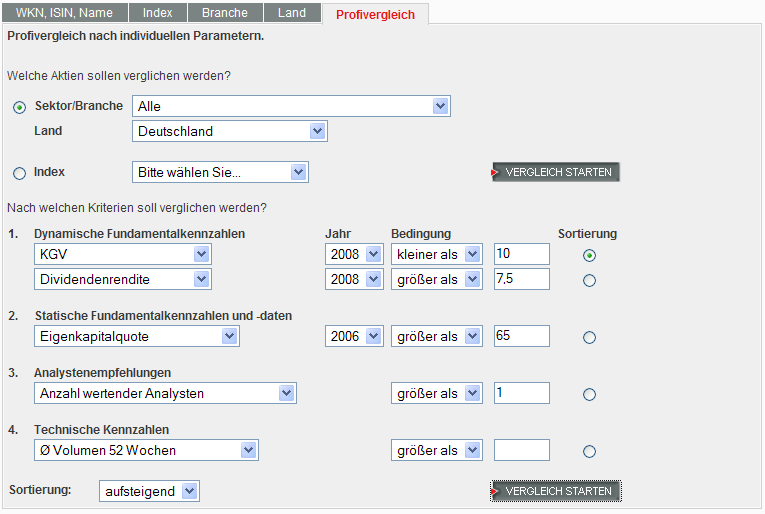Switch to the WKN, ISIN, Name tab
Viewport: 765px width, 514px height.
[65, 13]
